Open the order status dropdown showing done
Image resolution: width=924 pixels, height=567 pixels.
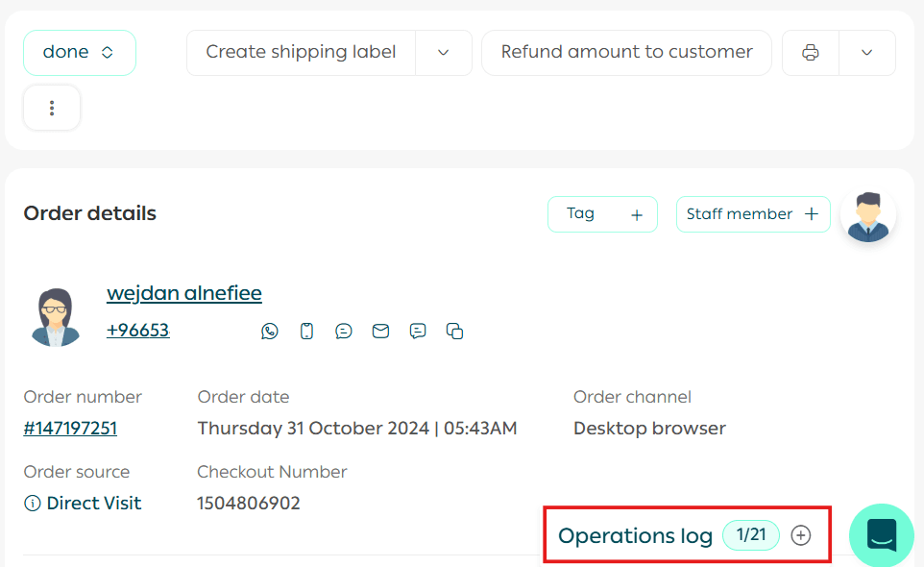(x=79, y=53)
